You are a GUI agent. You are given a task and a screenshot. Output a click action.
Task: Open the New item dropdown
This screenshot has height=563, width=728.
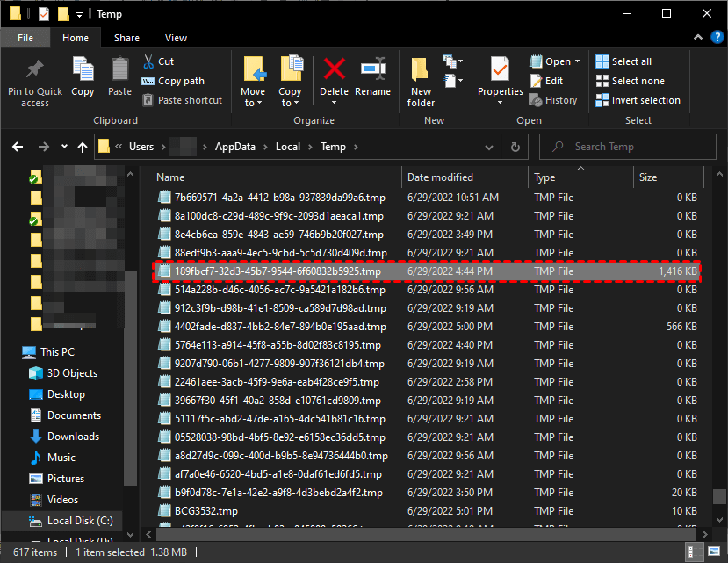452,61
